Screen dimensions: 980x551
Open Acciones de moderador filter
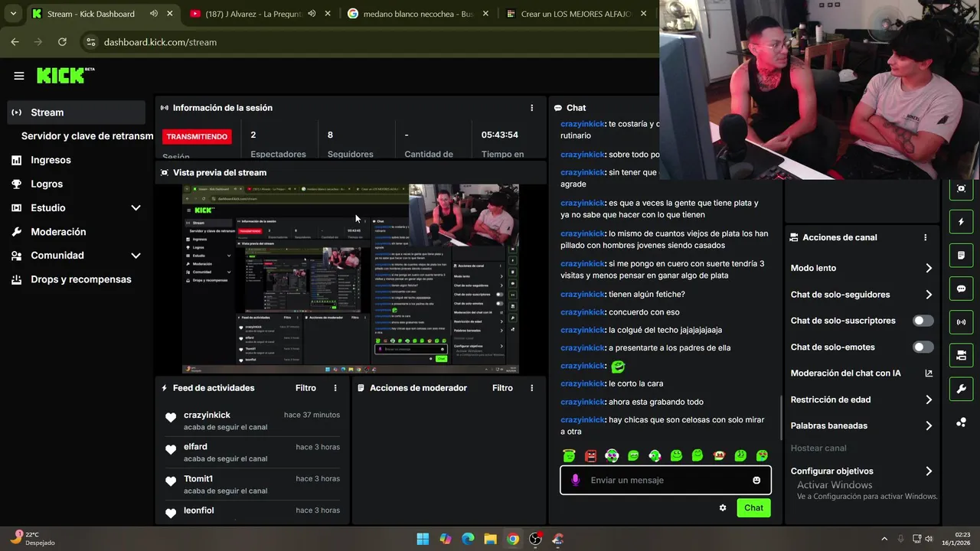click(x=502, y=388)
